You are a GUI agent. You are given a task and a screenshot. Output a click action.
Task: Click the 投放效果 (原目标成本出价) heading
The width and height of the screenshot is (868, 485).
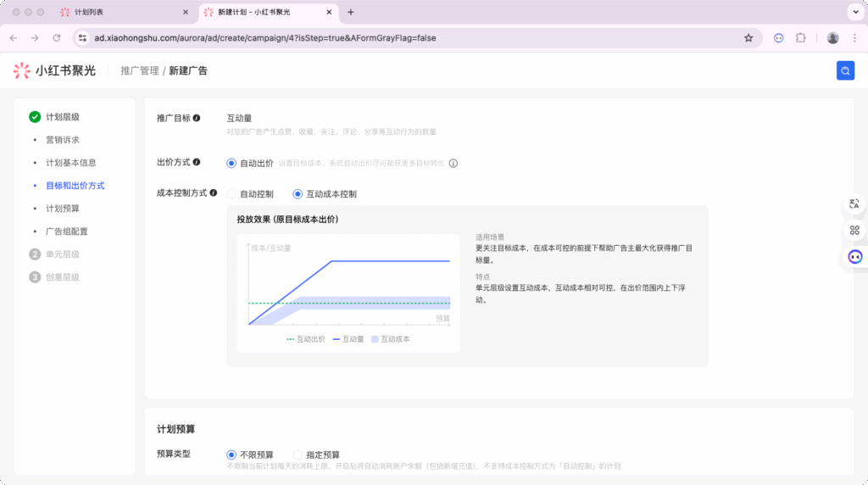point(288,220)
